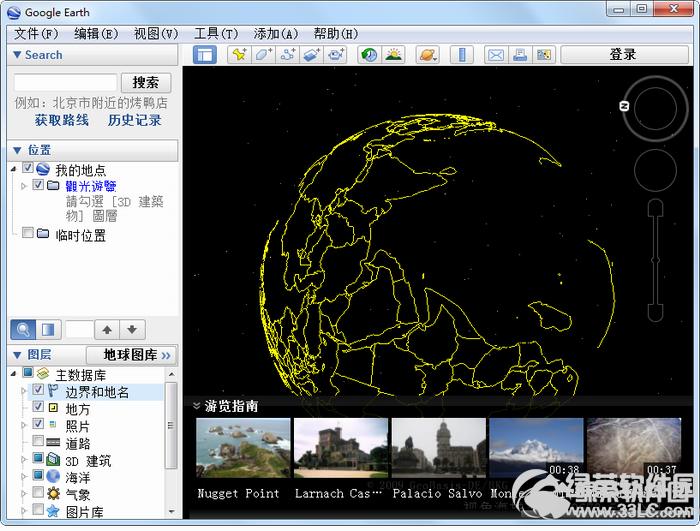Open the Nugget Point tour thumbnail
The width and height of the screenshot is (700, 531).
(x=243, y=448)
